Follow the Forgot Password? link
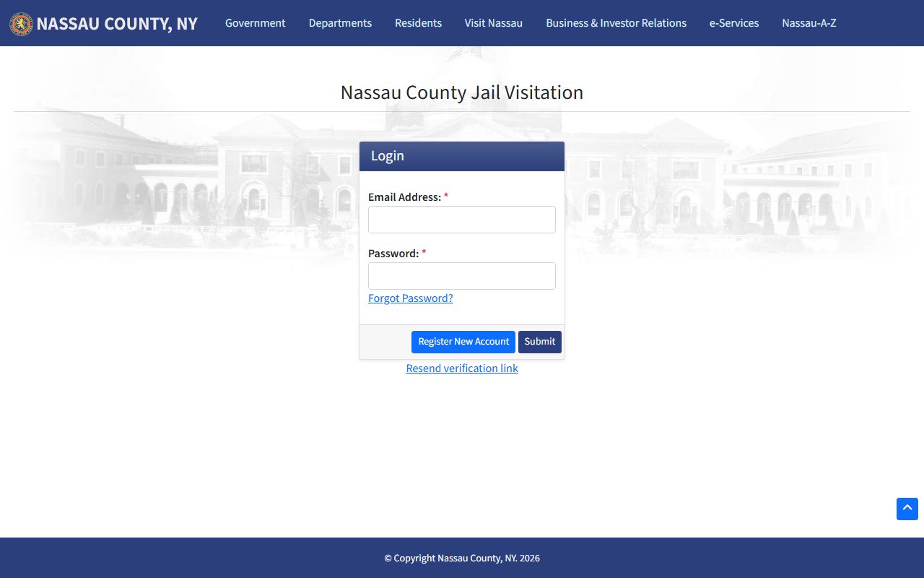Image resolution: width=924 pixels, height=578 pixels. pos(411,298)
